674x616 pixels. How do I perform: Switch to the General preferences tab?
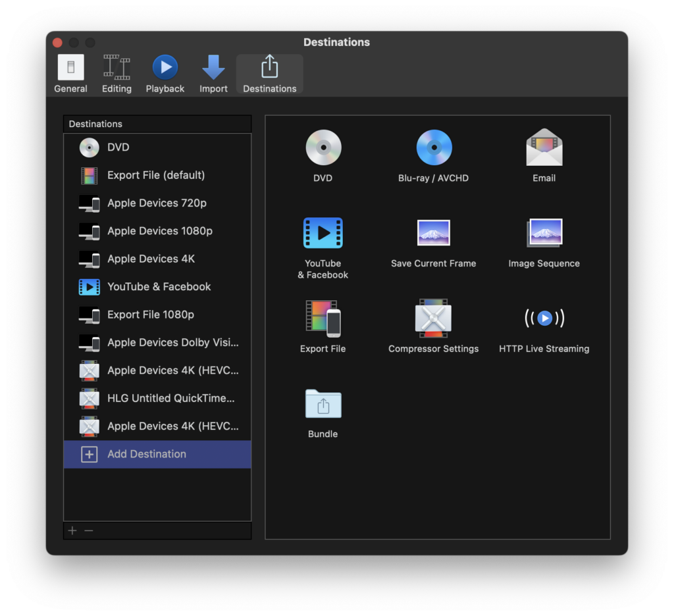[70, 74]
